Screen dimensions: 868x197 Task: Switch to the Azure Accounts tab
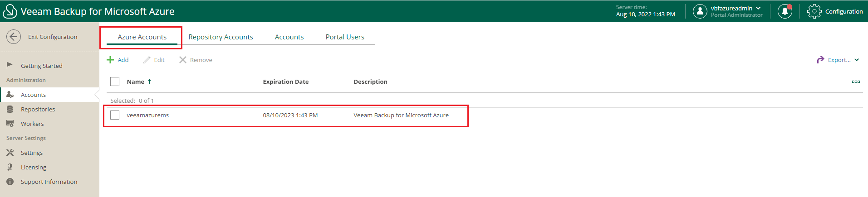pyautogui.click(x=142, y=37)
